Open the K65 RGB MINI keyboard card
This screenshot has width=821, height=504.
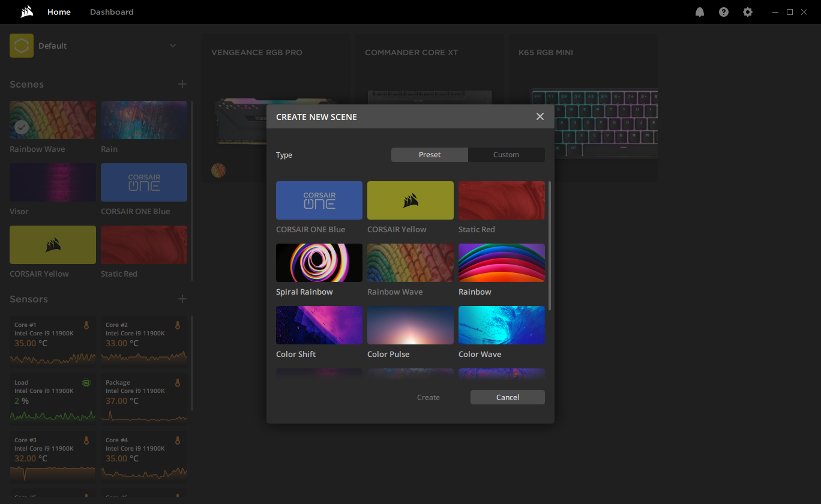(x=583, y=108)
